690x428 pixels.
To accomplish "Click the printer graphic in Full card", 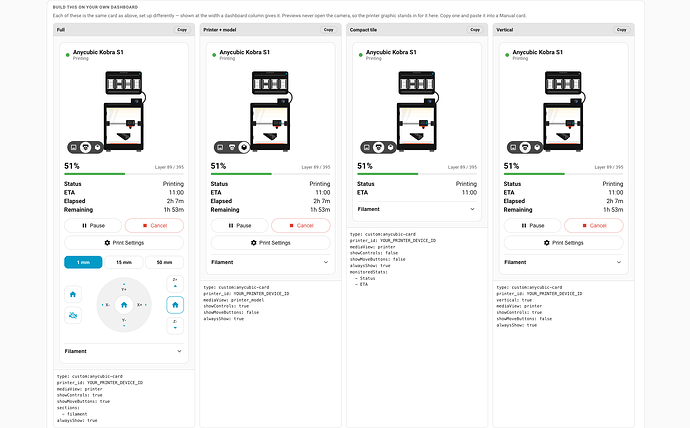I will pyautogui.click(x=125, y=111).
